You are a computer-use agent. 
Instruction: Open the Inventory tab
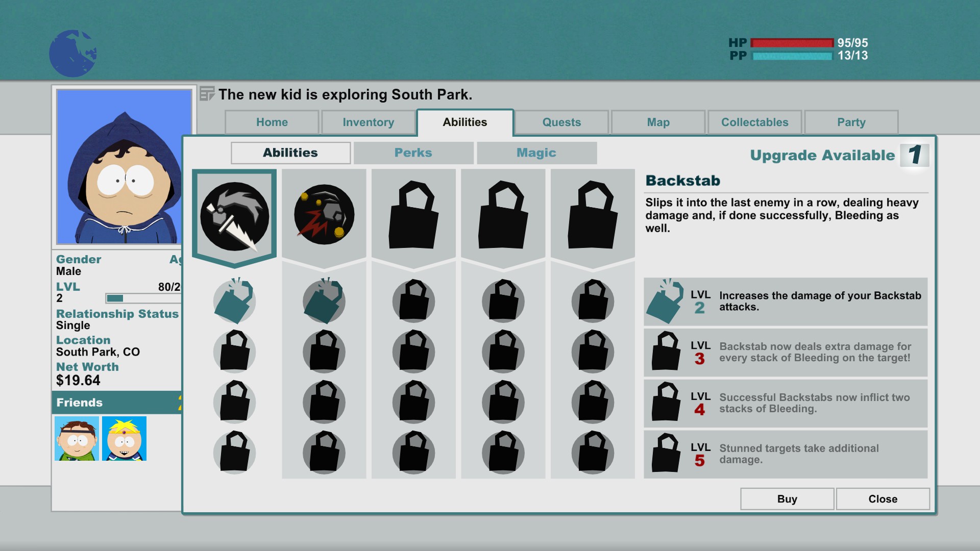point(369,122)
